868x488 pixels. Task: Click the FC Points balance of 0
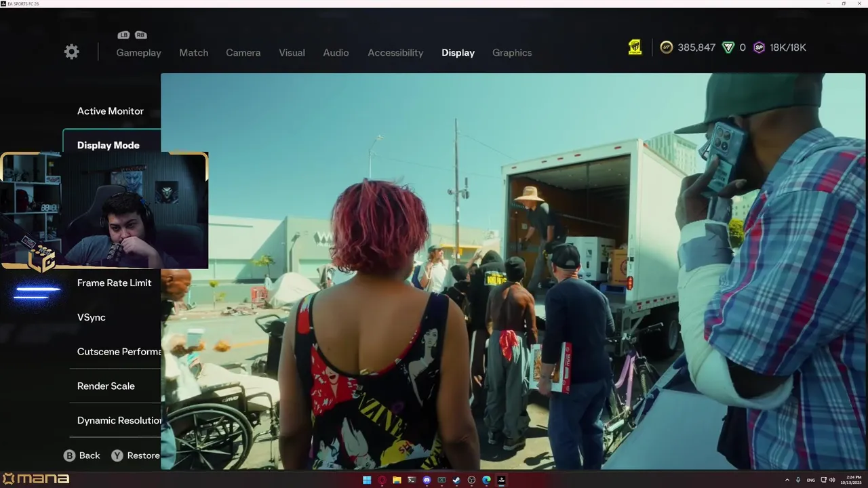tap(743, 47)
